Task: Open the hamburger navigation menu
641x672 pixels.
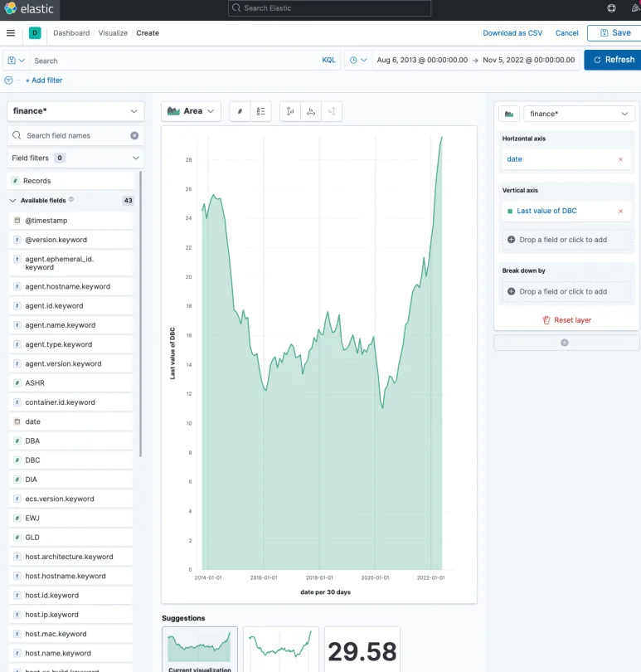Action: point(11,33)
